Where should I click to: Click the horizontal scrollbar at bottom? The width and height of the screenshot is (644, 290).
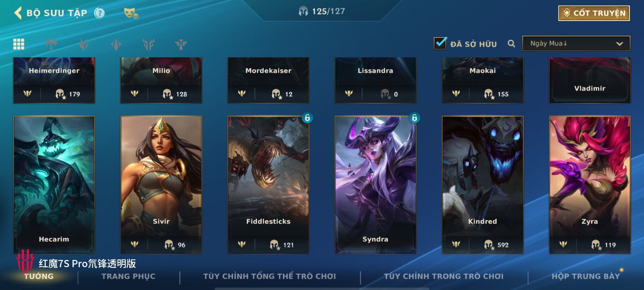coord(322,289)
